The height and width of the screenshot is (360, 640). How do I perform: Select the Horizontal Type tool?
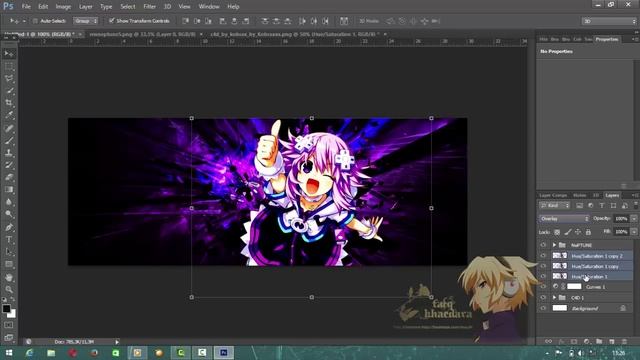click(x=9, y=240)
